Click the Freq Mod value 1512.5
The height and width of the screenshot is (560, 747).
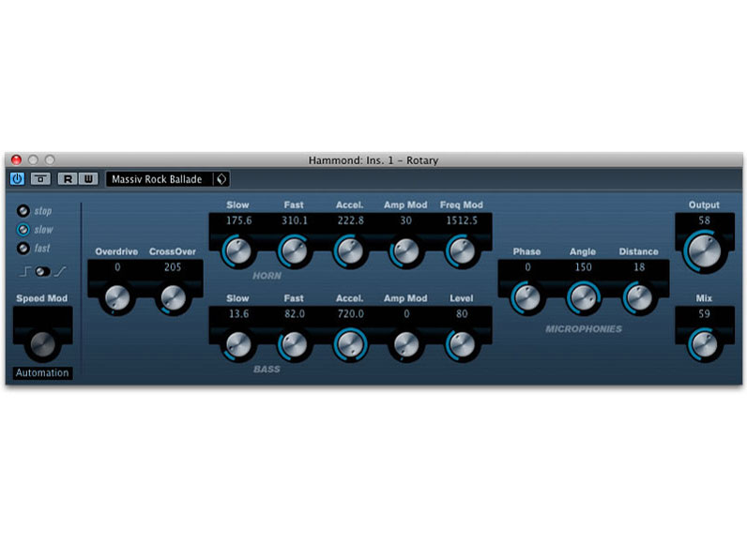click(x=462, y=220)
